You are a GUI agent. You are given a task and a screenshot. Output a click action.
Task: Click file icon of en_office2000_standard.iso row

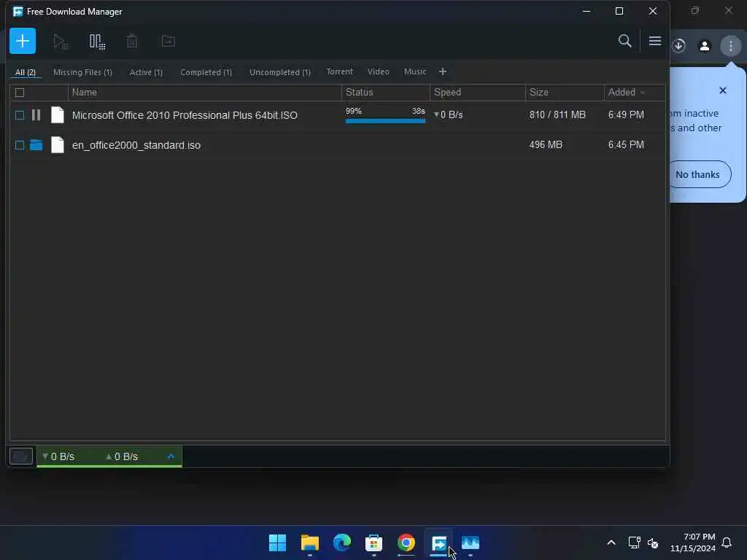[57, 145]
